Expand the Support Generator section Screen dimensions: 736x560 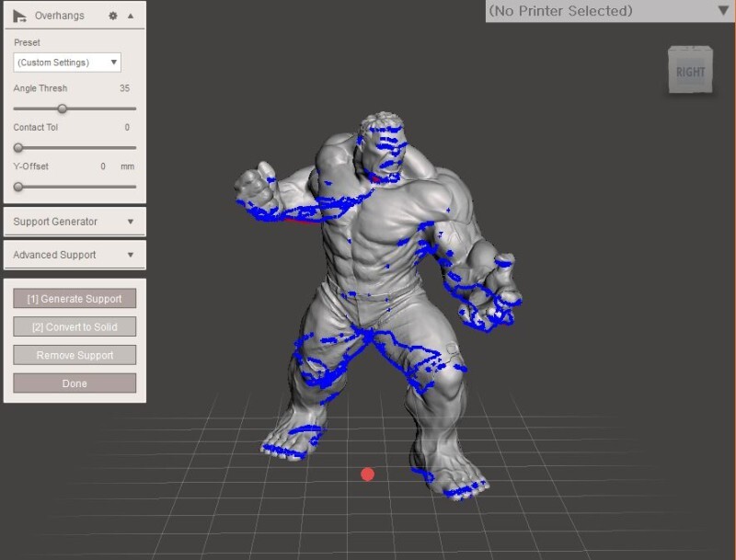[x=75, y=222]
